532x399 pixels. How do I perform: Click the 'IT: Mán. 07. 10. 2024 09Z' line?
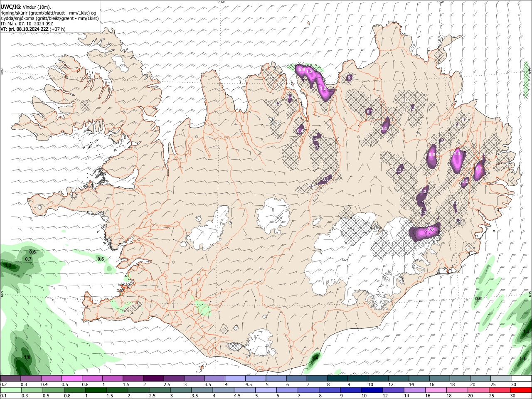(27, 24)
